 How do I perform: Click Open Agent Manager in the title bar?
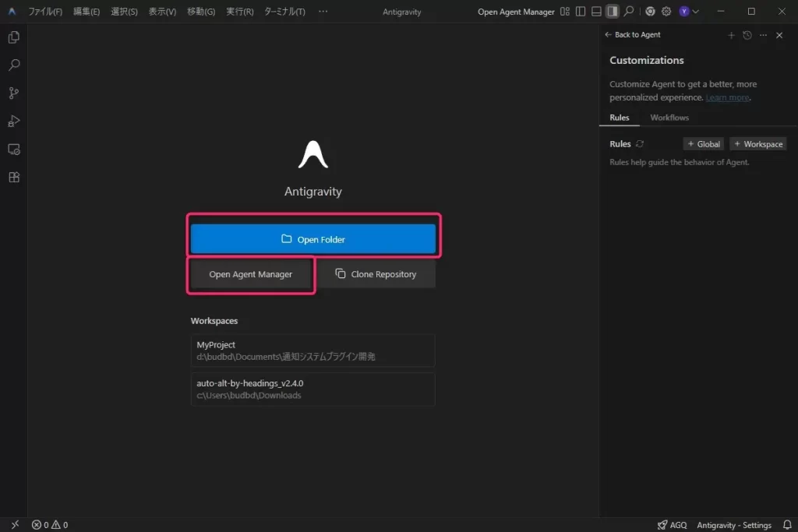(x=516, y=12)
